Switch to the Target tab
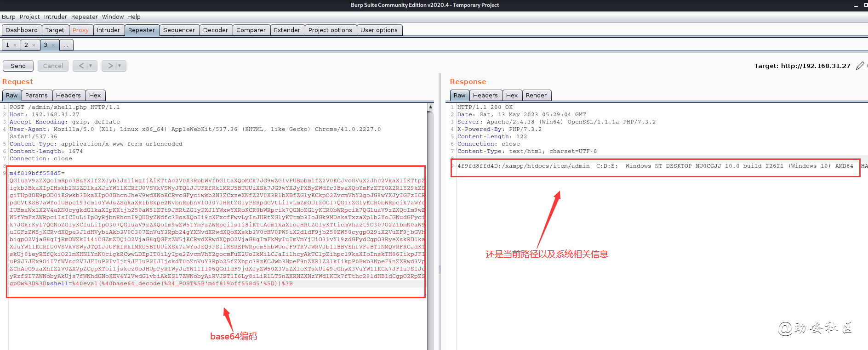Viewport: 868px width, 350px height. [x=55, y=30]
